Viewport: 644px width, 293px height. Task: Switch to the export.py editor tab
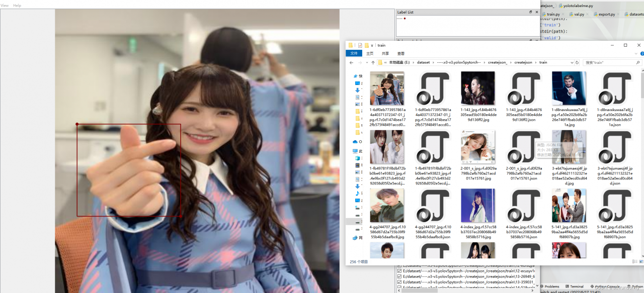607,15
